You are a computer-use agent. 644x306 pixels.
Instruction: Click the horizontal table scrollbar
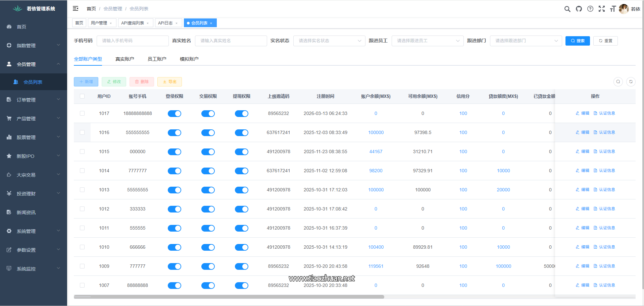(229, 297)
